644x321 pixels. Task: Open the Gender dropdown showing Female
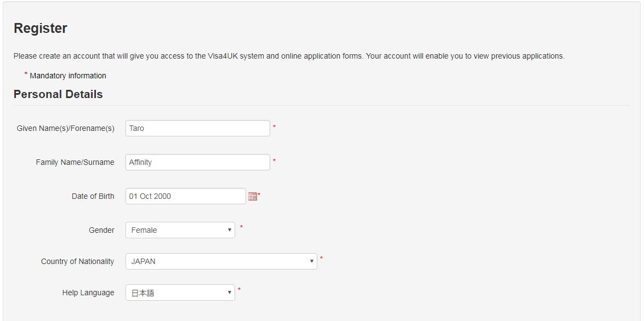[180, 230]
